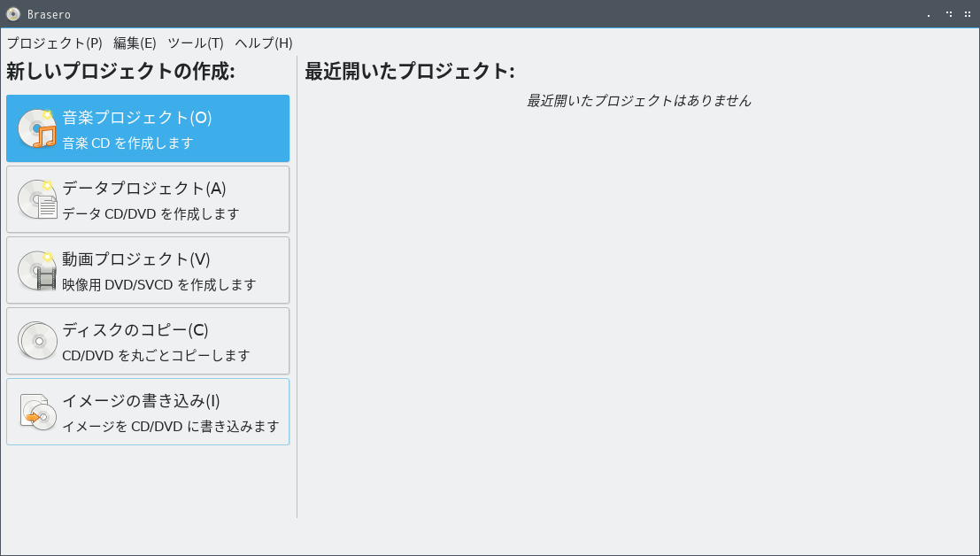Viewport: 980px width, 556px height.
Task: Click the 新しいプロジェクトの作成 heading
Action: [120, 71]
